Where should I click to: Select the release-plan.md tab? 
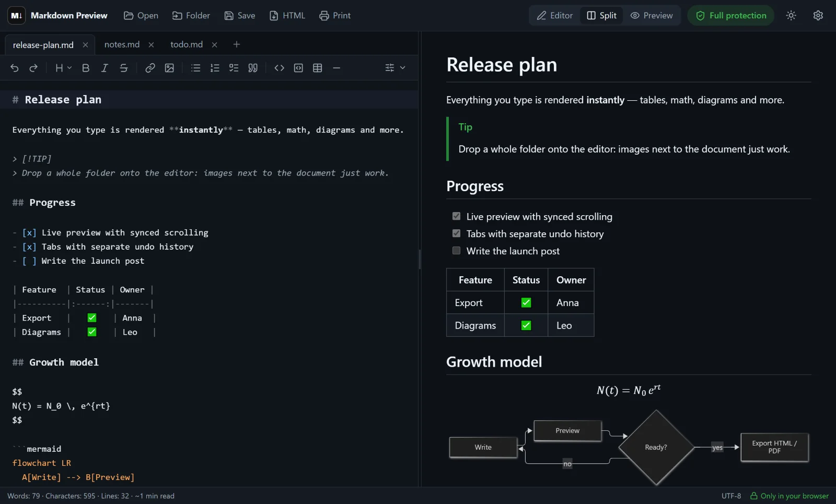(43, 45)
